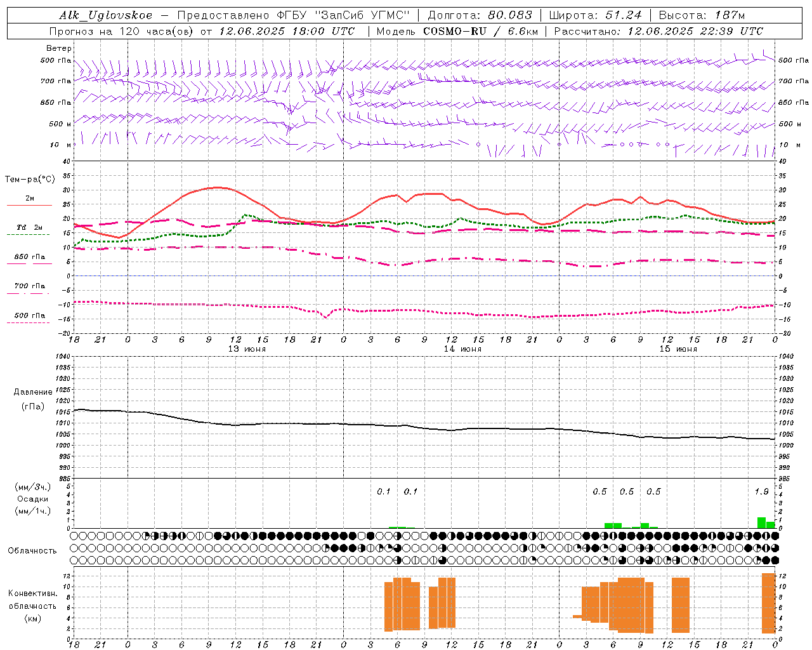This screenshot has height=650, width=812.
Task: Click the 'Облачность' cloud cover label
Action: coord(32,551)
